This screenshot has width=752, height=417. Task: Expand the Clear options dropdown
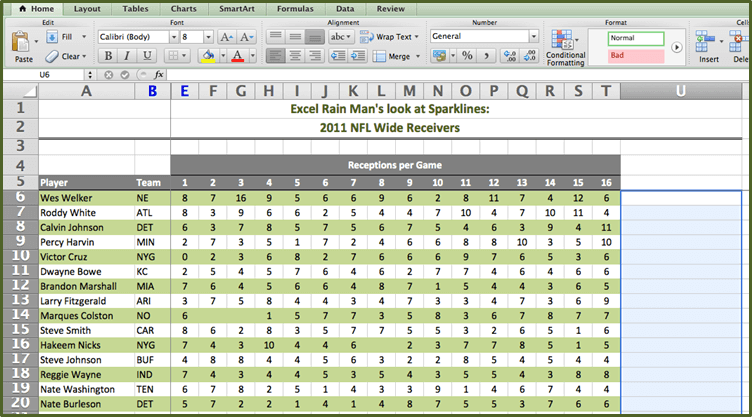click(85, 56)
